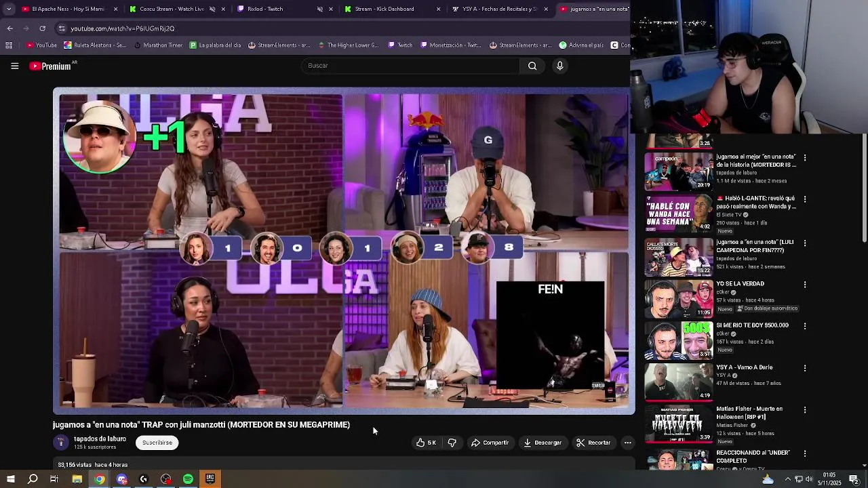
Task: Focus the Buscar search field
Action: pos(410,66)
